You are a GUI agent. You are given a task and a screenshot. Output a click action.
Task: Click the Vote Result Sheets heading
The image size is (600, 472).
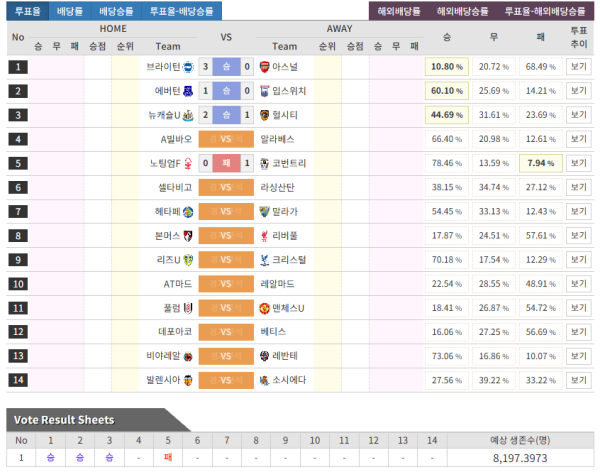64,420
